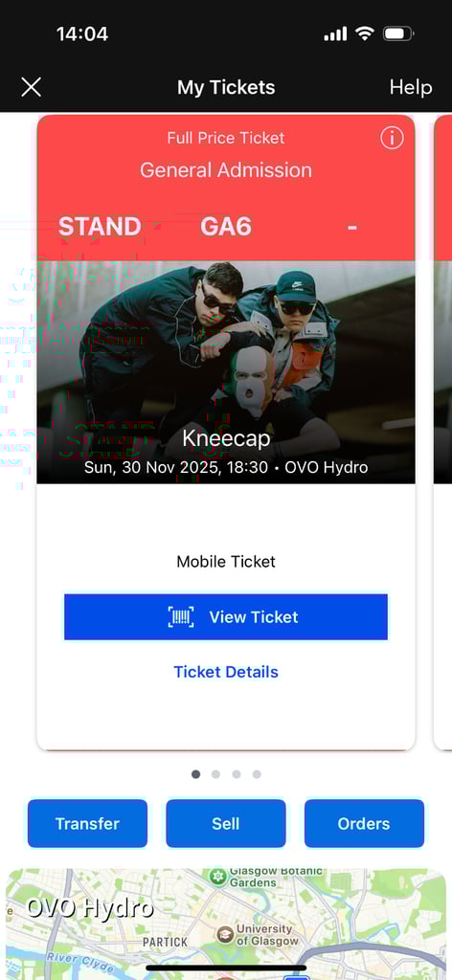Go to the third ticket page dot

pos(237,774)
